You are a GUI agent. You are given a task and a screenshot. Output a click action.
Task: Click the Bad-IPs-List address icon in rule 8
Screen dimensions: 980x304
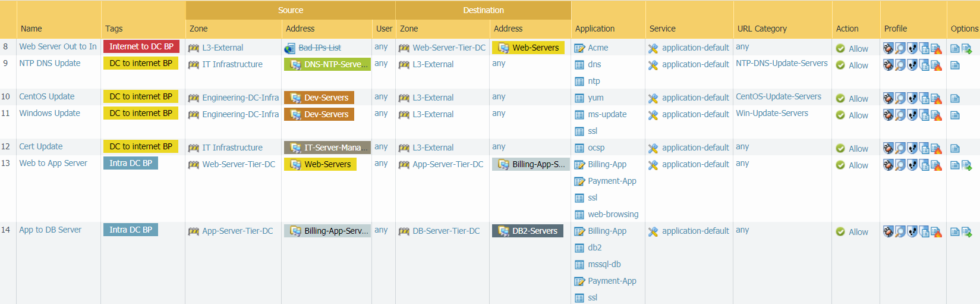pos(289,48)
